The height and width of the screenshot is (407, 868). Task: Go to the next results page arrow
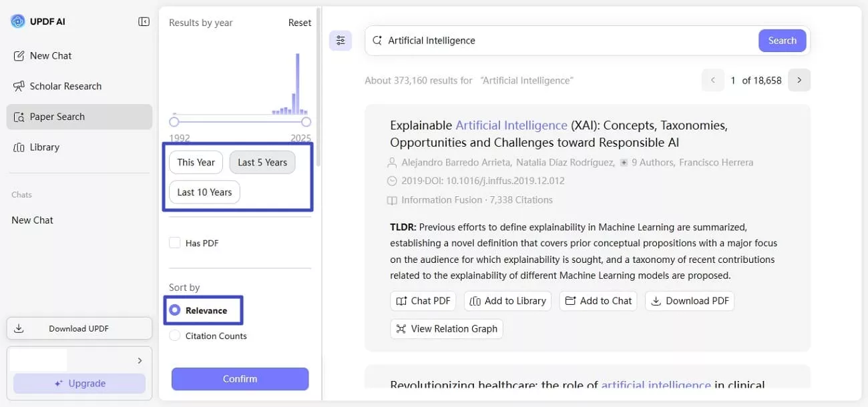pos(799,79)
